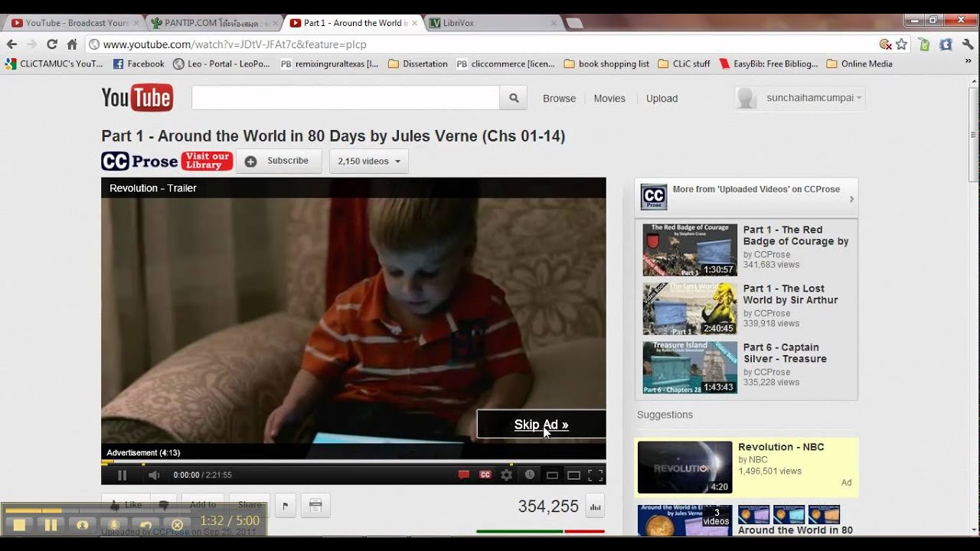Screen dimensions: 980x551
Task: Cancel the recording with the X icon
Action: click(177, 524)
